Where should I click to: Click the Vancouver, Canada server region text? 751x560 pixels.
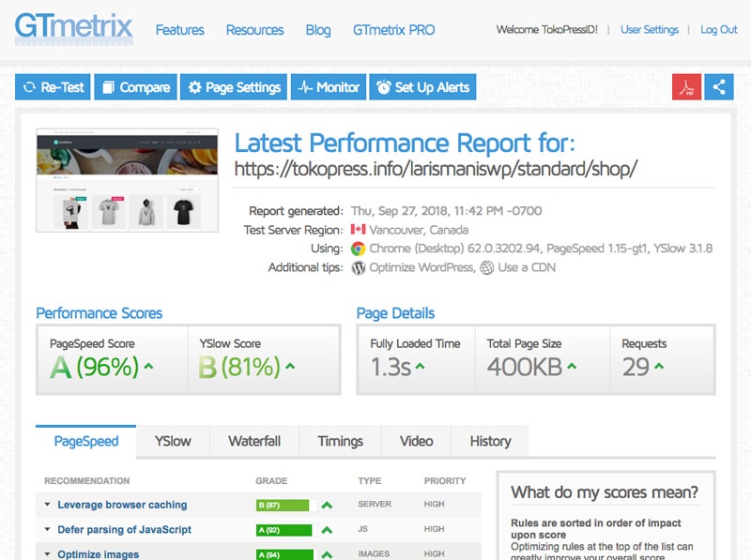coord(419,230)
